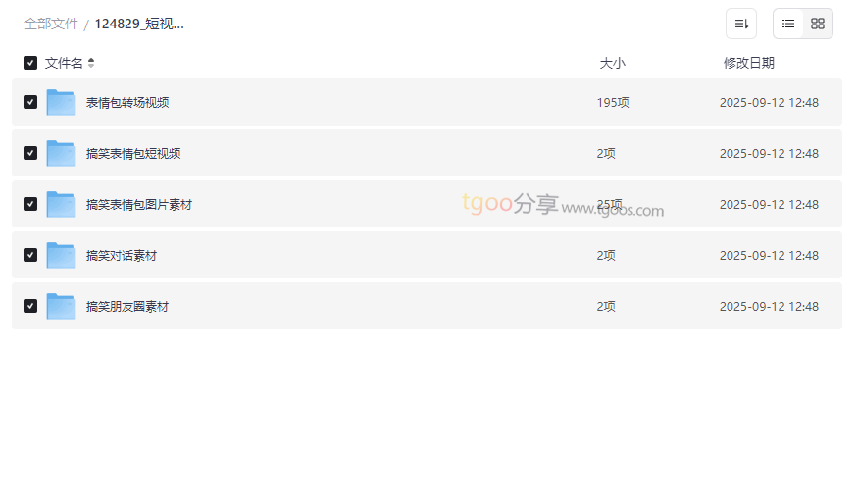Open folder named 搞笑表情包短视频
Screen dimensions: 857x504
pos(133,154)
